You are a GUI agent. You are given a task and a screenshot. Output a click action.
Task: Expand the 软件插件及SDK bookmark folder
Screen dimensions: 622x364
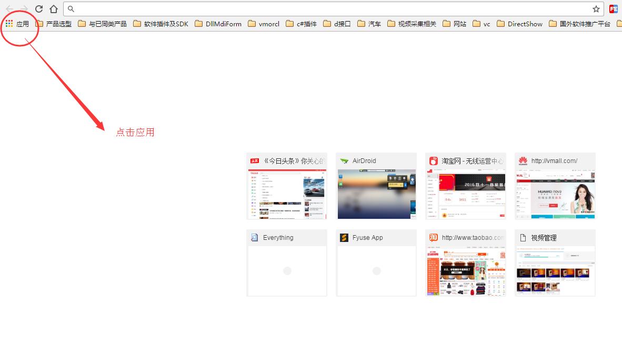160,24
